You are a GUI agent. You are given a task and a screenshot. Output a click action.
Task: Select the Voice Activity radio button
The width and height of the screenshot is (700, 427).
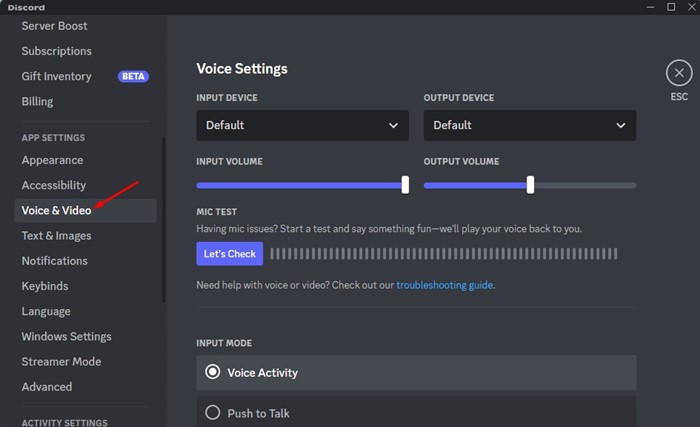tap(212, 372)
